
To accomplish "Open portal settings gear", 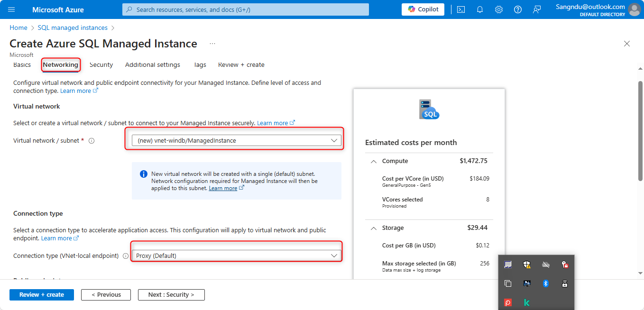I will (x=499, y=9).
